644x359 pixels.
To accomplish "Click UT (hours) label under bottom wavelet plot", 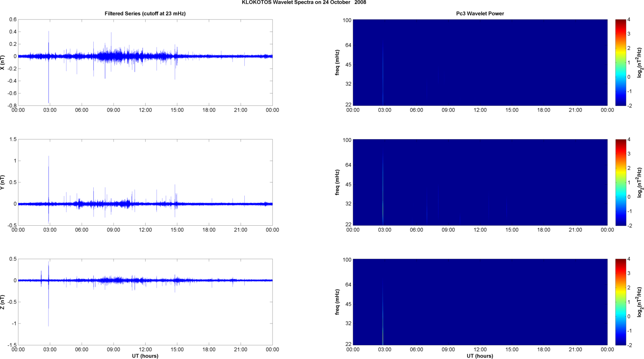I will click(x=480, y=356).
